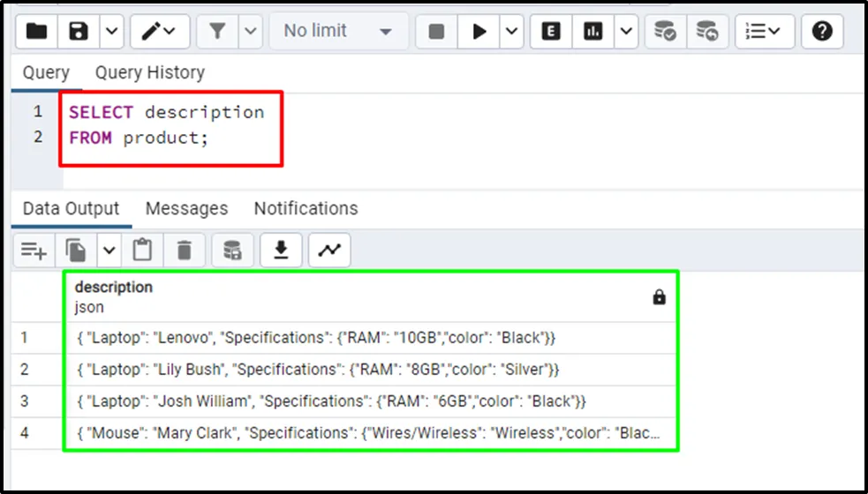This screenshot has height=494, width=868.
Task: Switch to the Query History tab
Action: (149, 73)
